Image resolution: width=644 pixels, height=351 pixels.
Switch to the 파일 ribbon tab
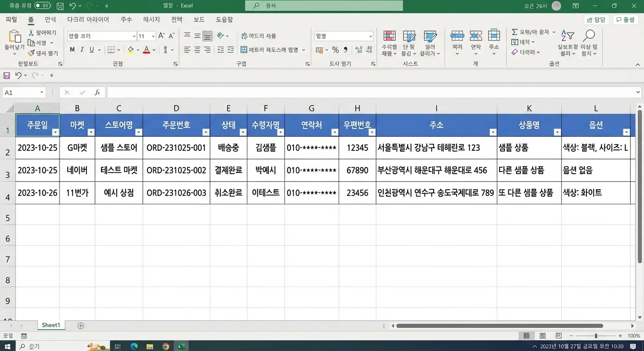click(x=11, y=19)
